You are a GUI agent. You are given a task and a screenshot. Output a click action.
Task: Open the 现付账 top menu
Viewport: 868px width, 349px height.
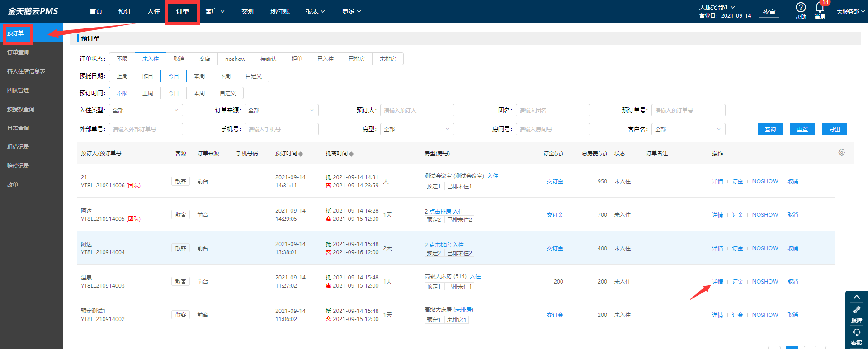(280, 11)
